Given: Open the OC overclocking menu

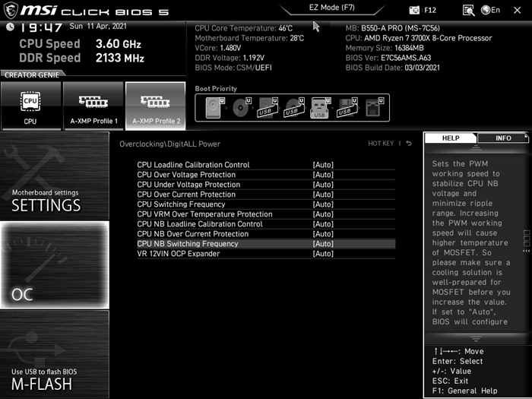Looking at the screenshot, I should [x=55, y=265].
